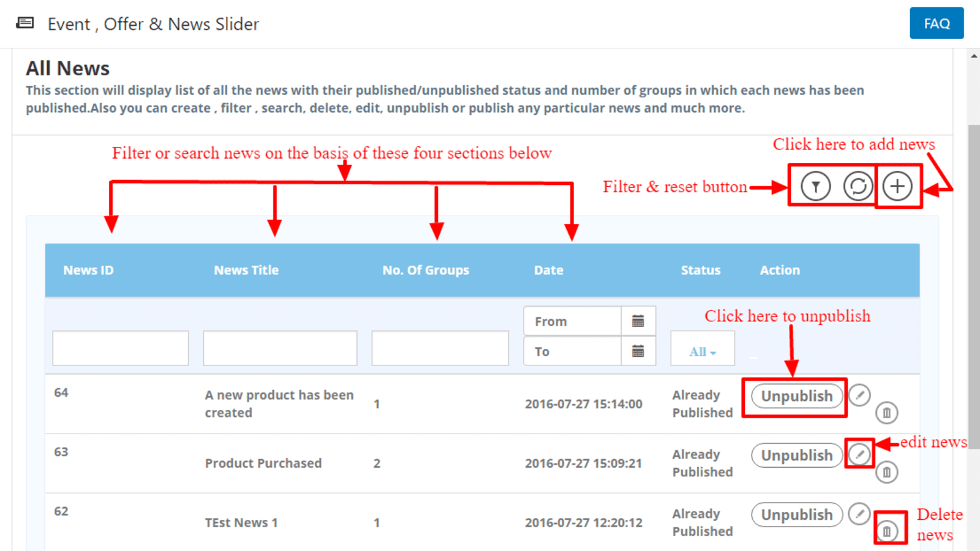Click the page vertical scrollbar thumb
The image size is (980, 551).
coord(973,275)
